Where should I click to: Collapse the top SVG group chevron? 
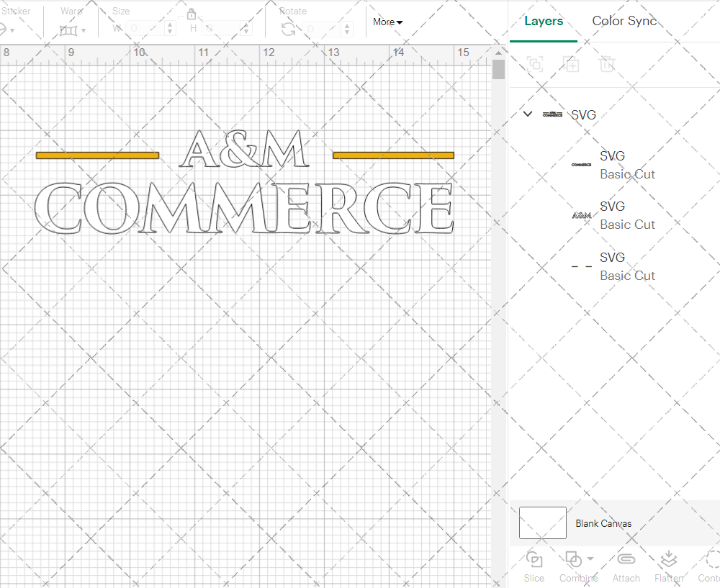(528, 114)
